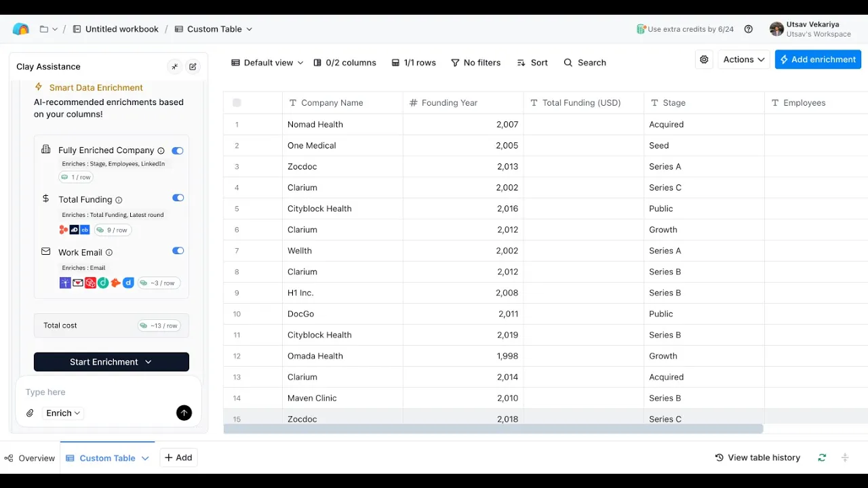Click the Total Funding (USD) column header
This screenshot has height=488, width=868.
584,103
